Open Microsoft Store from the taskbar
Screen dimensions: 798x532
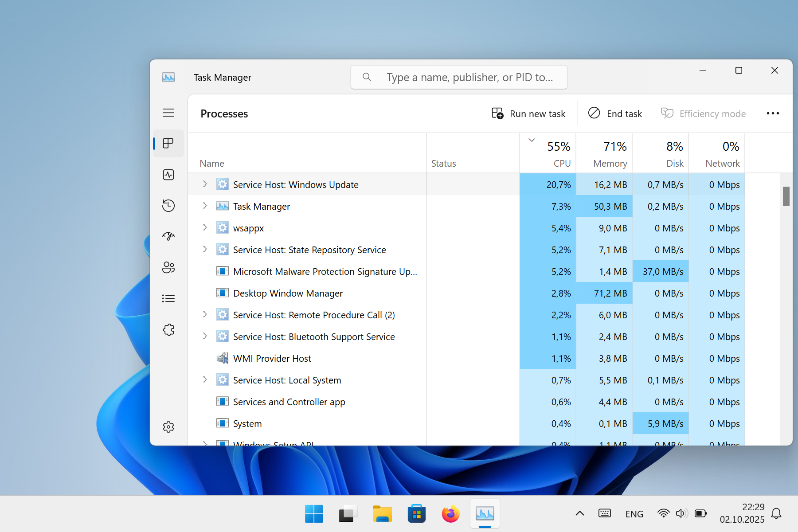[x=416, y=514]
